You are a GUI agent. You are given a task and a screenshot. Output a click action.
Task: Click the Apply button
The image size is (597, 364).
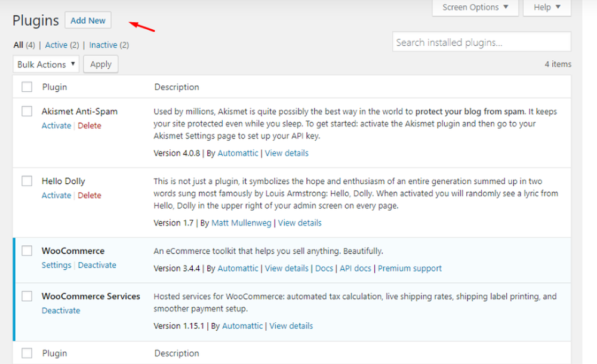pyautogui.click(x=101, y=64)
